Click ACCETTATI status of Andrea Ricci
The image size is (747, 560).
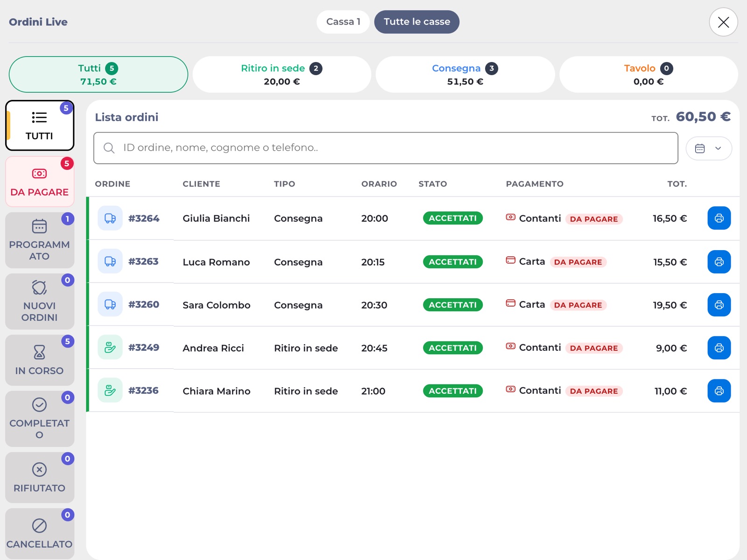453,348
